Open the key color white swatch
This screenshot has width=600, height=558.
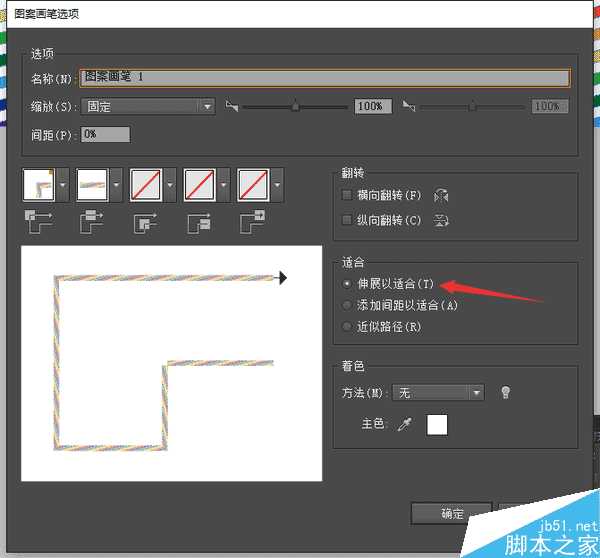(x=437, y=425)
